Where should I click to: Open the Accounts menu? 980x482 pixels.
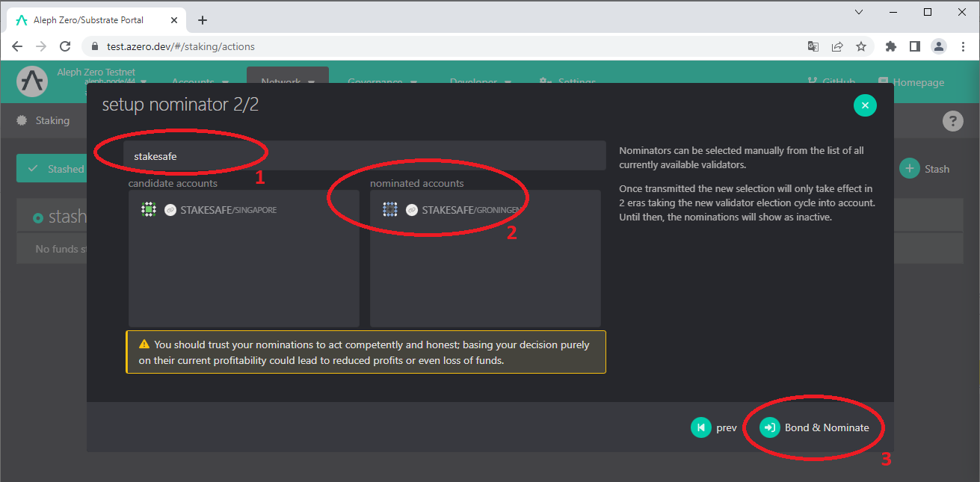click(x=200, y=82)
